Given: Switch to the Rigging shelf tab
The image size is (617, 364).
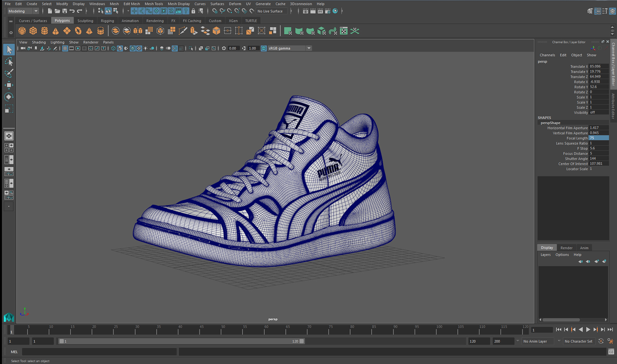Looking at the screenshot, I should pyautogui.click(x=107, y=21).
